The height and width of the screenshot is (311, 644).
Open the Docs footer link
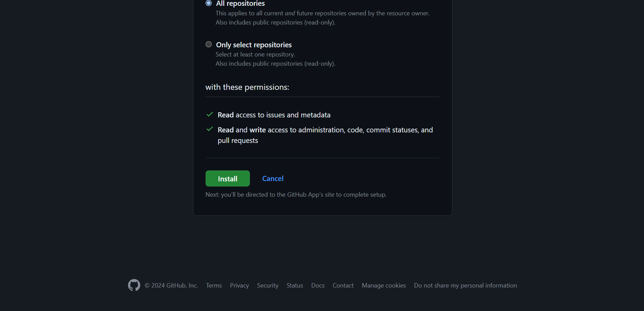click(318, 285)
